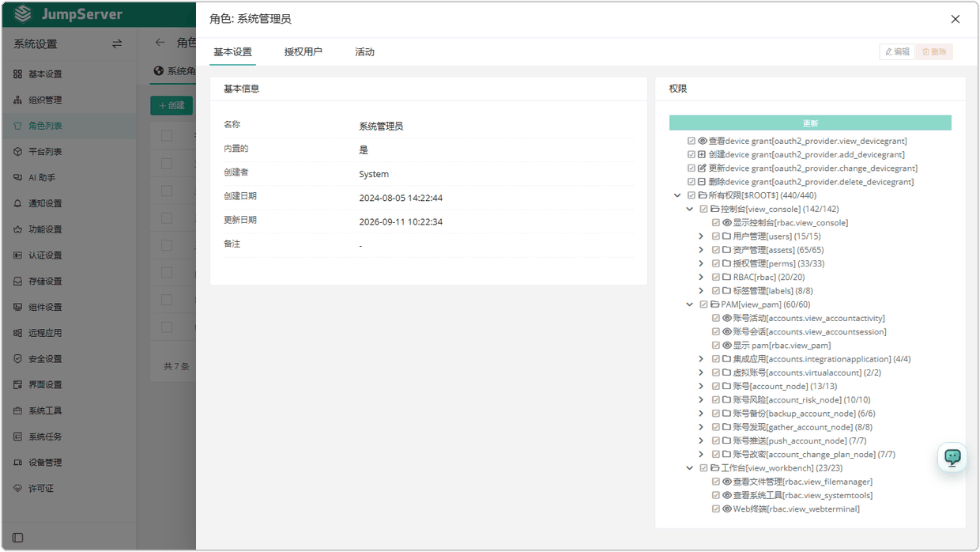Screen dimensions: 980x552
Task: Open the floating chat assistant icon
Action: [x=952, y=457]
